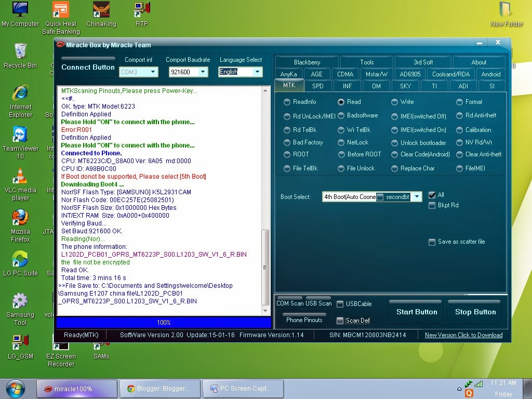Viewport: 532px width, 399px height.
Task: Click the Stop Button
Action: click(x=475, y=312)
